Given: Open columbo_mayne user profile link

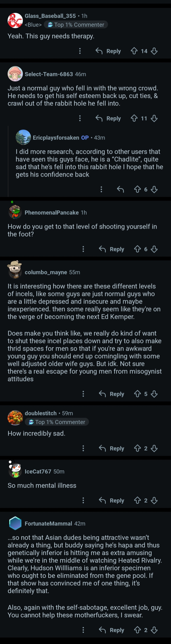Looking at the screenshot, I should pyautogui.click(x=46, y=272).
